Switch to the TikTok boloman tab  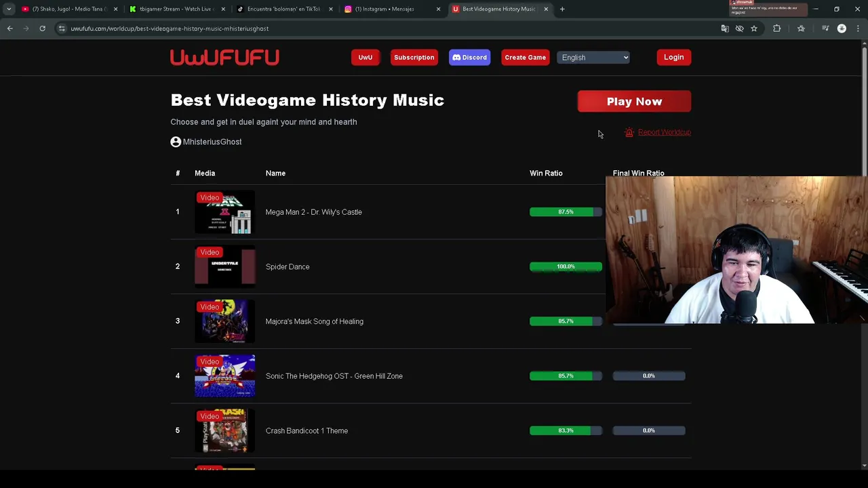[x=283, y=9]
